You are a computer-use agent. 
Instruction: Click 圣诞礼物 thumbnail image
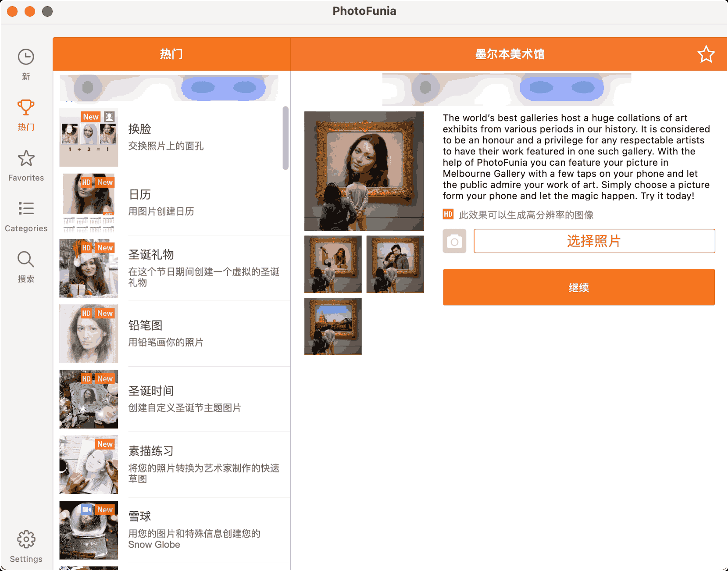coord(89,268)
